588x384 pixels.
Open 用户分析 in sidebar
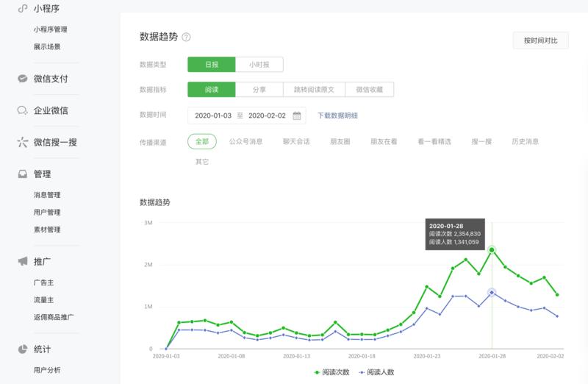(x=47, y=370)
